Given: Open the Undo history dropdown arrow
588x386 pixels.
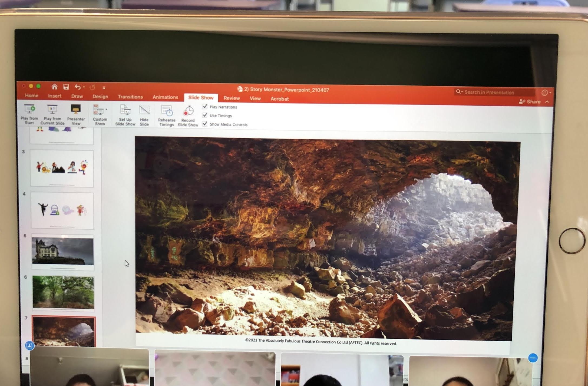Looking at the screenshot, I should 84,87.
